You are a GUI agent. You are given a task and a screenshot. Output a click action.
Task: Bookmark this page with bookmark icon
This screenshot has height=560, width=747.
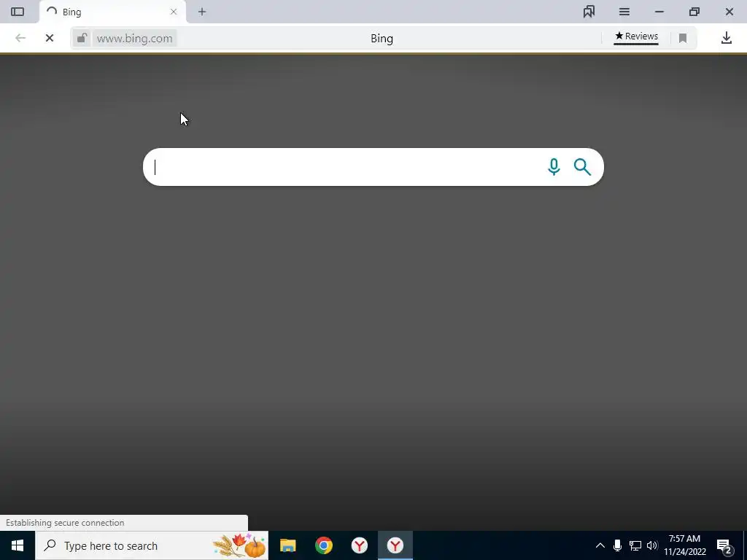coord(683,38)
